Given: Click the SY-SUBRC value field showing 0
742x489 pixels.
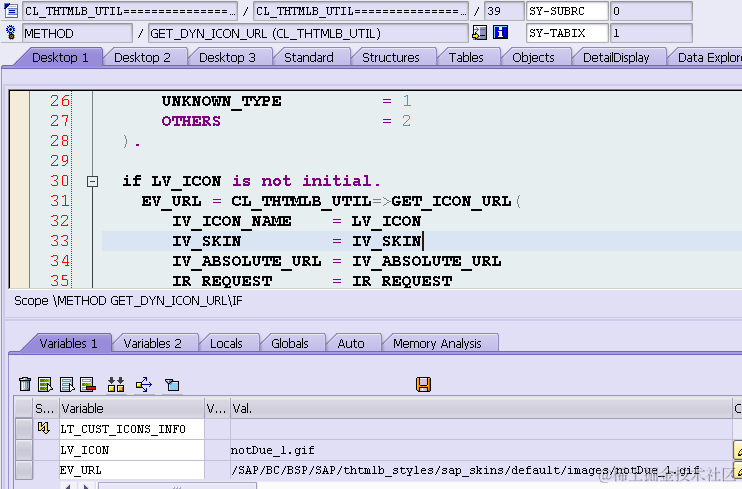Looking at the screenshot, I should click(x=651, y=11).
